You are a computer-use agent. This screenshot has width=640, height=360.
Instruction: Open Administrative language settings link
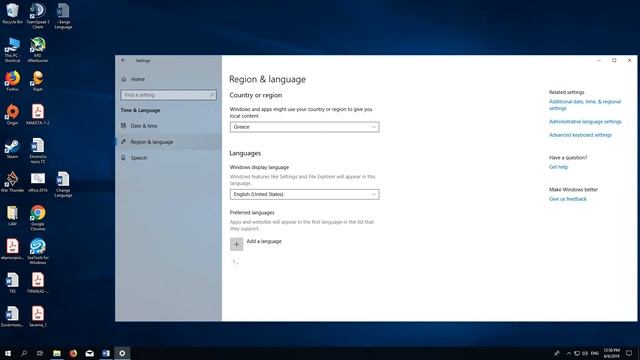click(584, 122)
